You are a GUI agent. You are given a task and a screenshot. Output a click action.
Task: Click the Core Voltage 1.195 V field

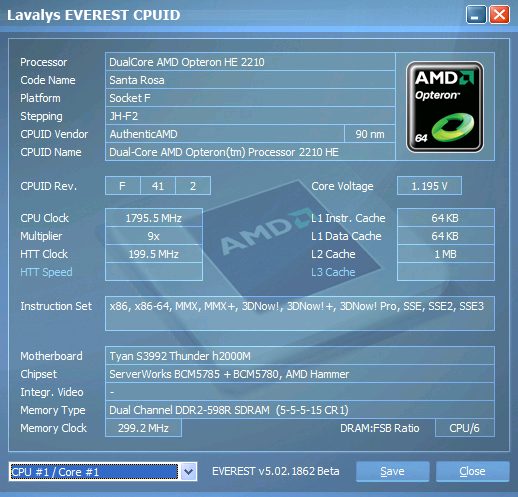[429, 186]
